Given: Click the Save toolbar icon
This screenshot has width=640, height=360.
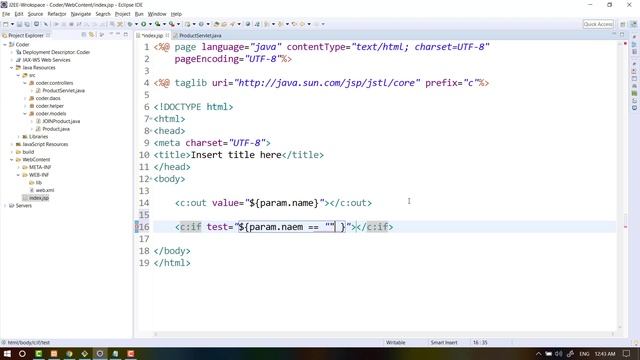Looking at the screenshot, I should coord(19,24).
